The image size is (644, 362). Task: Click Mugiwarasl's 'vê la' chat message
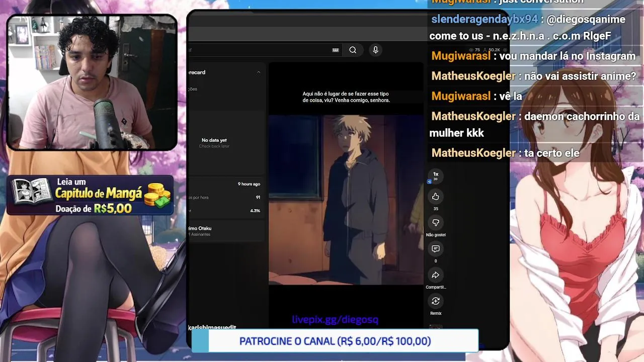(x=477, y=96)
